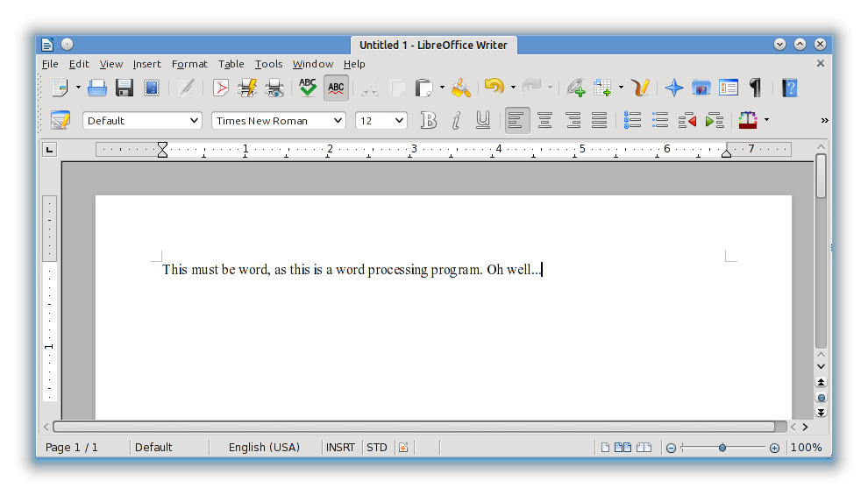
Task: Run the Spelling and Grammar check
Action: click(x=308, y=88)
